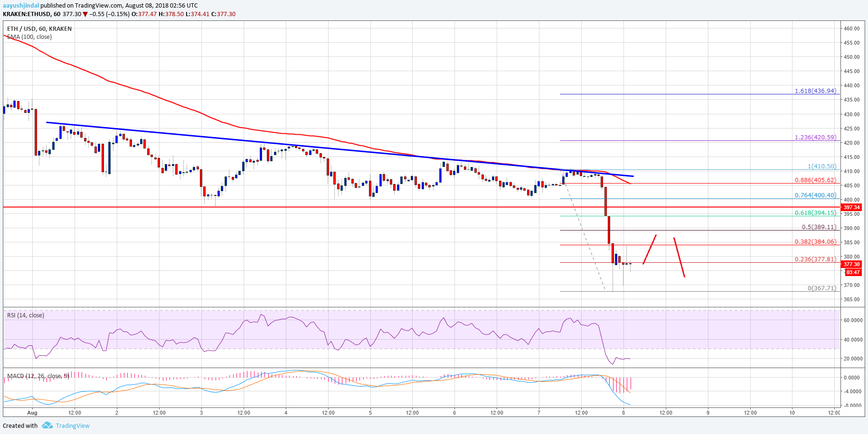Click the MACD (12, 26, close, 9) label
The width and height of the screenshot is (868, 434).
[x=38, y=376]
